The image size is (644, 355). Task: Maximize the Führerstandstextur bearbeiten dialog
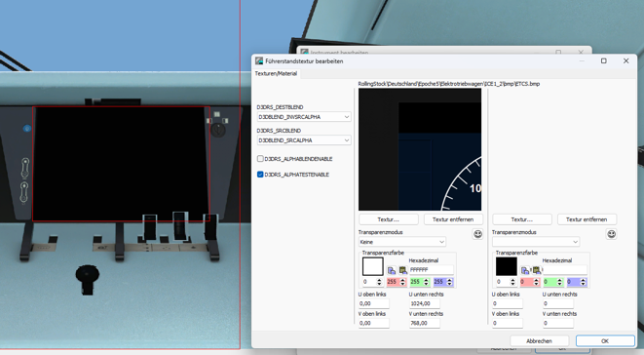coord(604,60)
